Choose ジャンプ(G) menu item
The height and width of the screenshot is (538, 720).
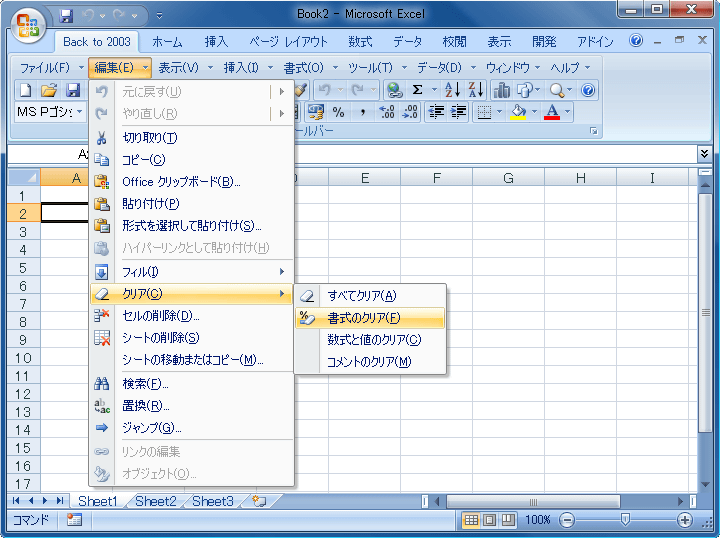coord(192,427)
